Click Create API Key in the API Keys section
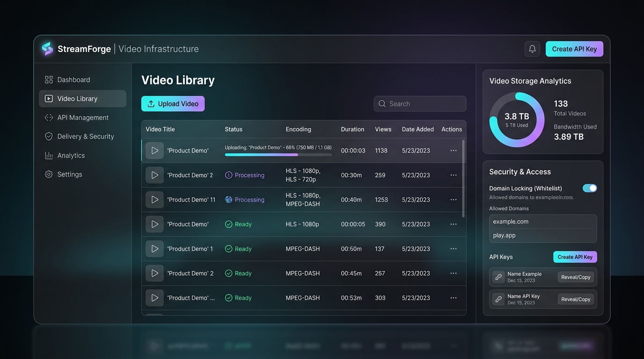This screenshot has width=644, height=359. [x=575, y=257]
